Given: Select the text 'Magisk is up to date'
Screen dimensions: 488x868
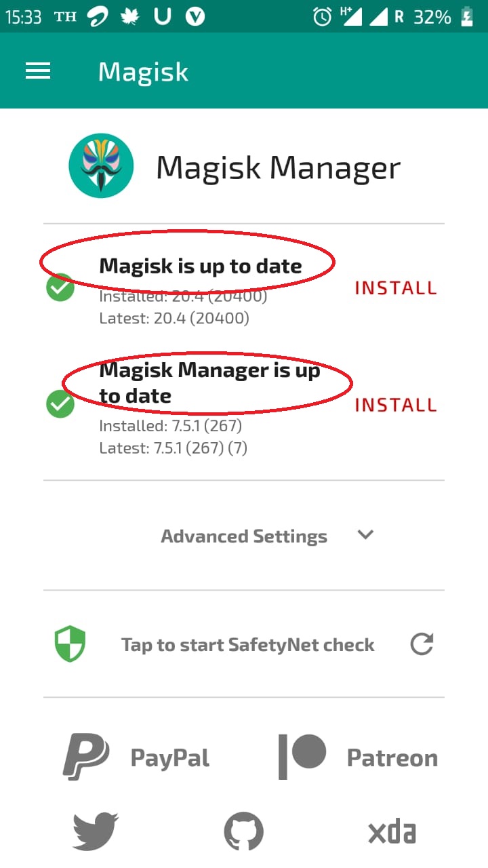Looking at the screenshot, I should coord(201,266).
